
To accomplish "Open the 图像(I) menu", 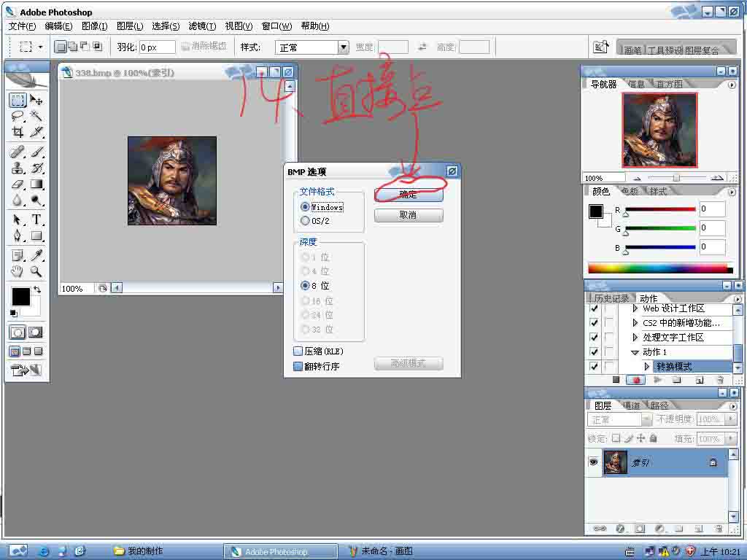I will coord(94,26).
